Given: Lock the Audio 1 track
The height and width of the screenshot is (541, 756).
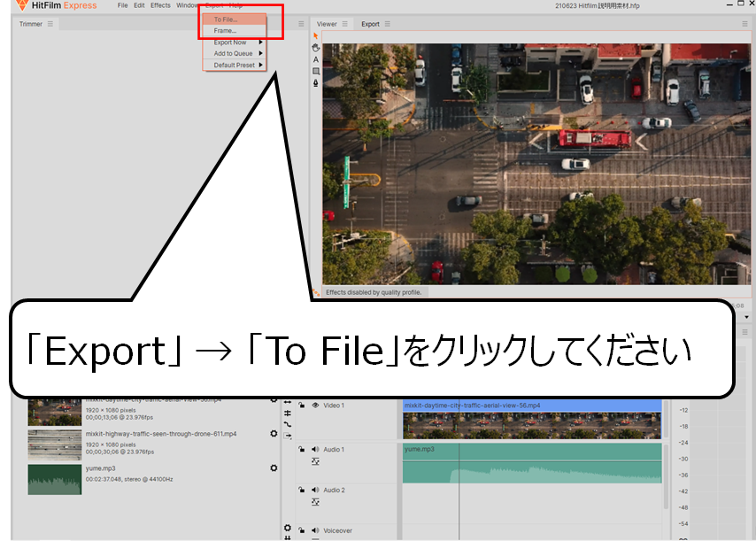Looking at the screenshot, I should click(x=301, y=449).
